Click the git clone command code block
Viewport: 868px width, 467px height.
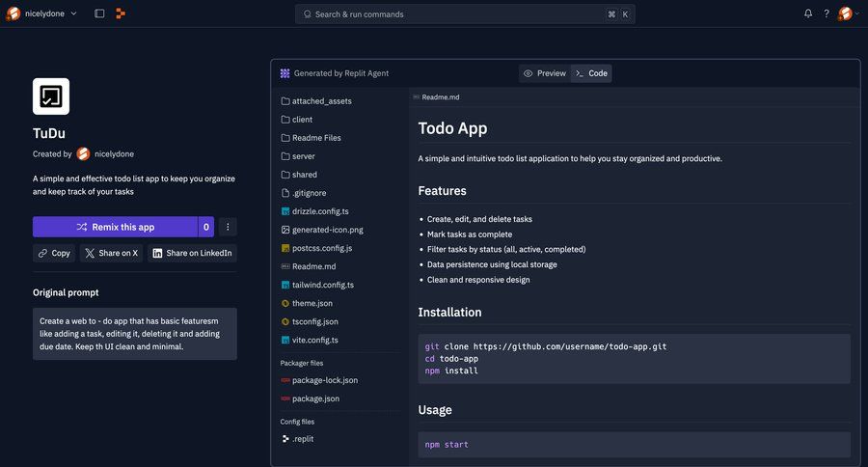coord(635,358)
